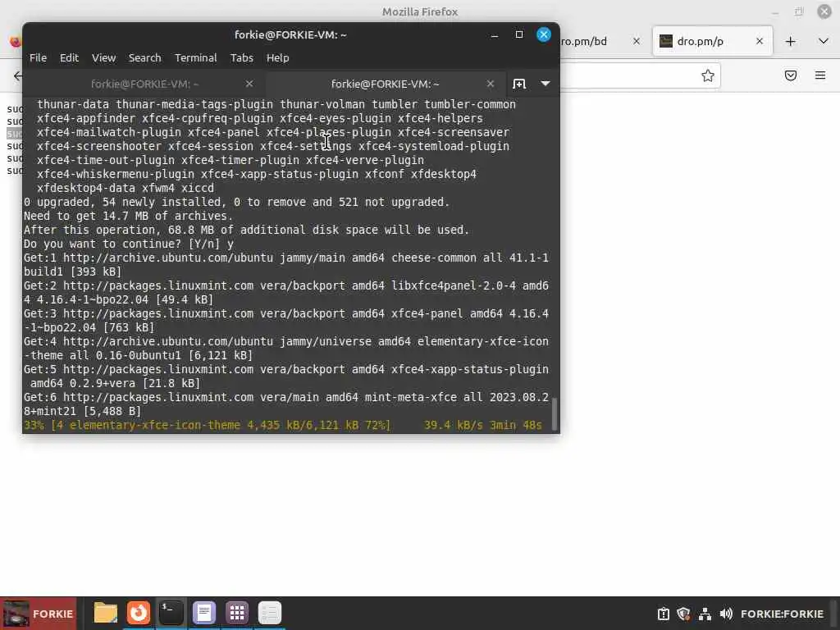The image size is (840, 630).
Task: Open the update notifier tray icon
Action: tap(663, 614)
